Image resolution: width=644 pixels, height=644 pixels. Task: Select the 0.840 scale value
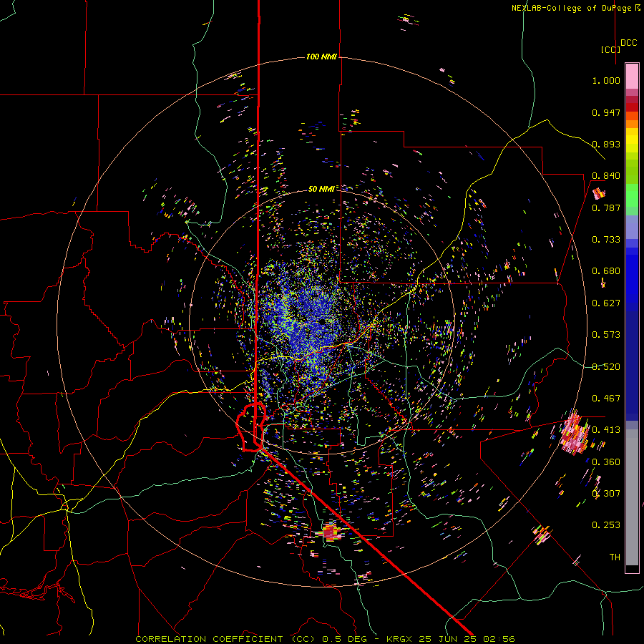click(606, 176)
